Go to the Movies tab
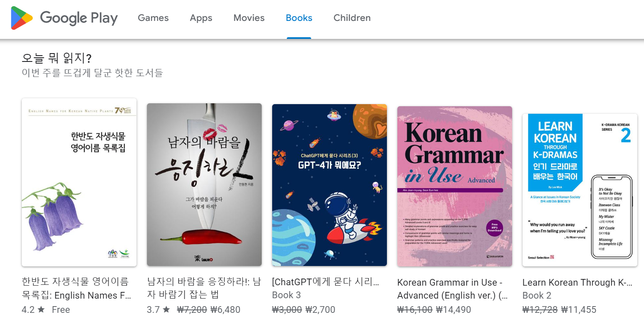644x335 pixels. (x=249, y=18)
